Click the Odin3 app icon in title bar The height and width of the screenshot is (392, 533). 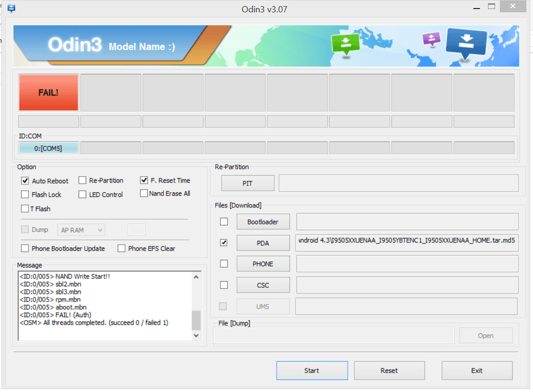coord(11,8)
